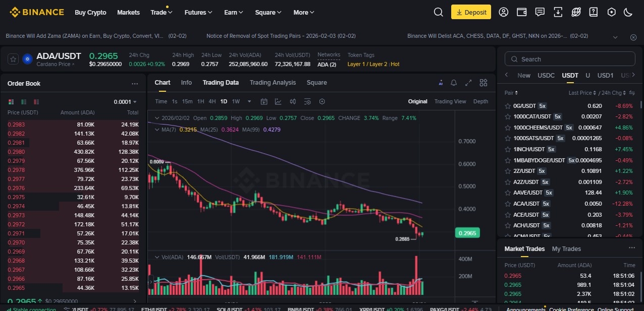This screenshot has width=644, height=311.
Task: Open the more time intervals dropdown
Action: 249,101
